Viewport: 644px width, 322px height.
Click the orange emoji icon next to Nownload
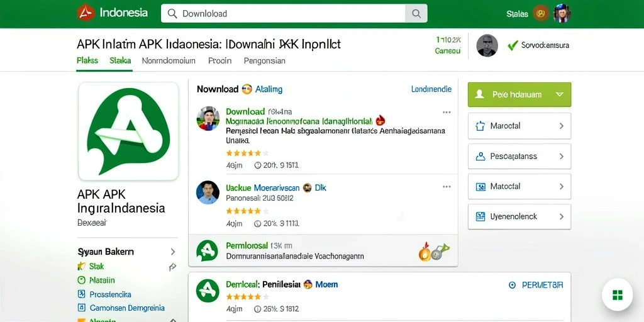tap(247, 89)
